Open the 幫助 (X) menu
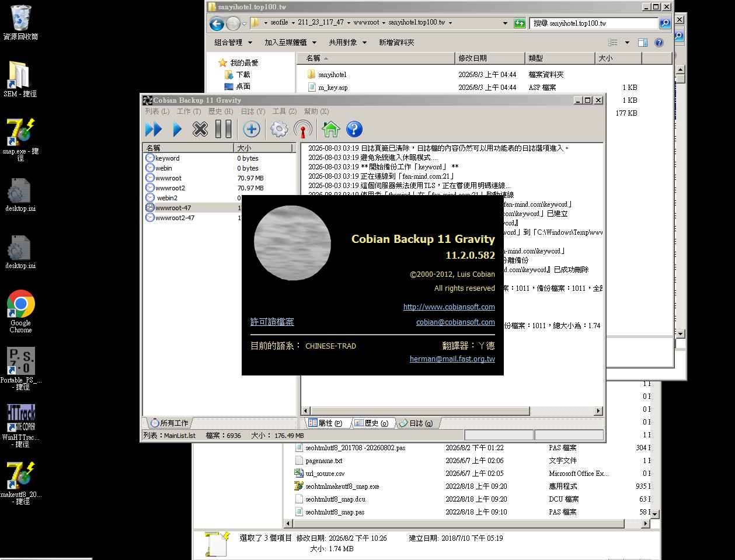The width and height of the screenshot is (735, 560). tap(316, 111)
